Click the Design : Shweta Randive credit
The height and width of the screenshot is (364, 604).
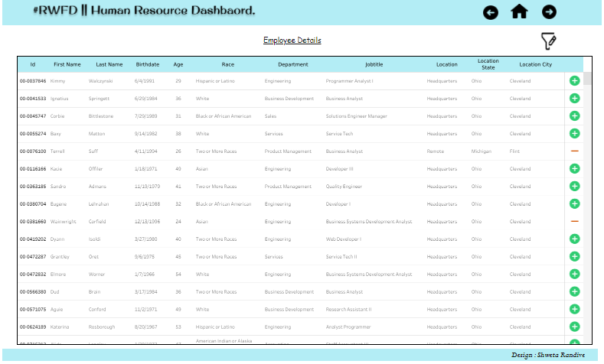[x=548, y=355]
